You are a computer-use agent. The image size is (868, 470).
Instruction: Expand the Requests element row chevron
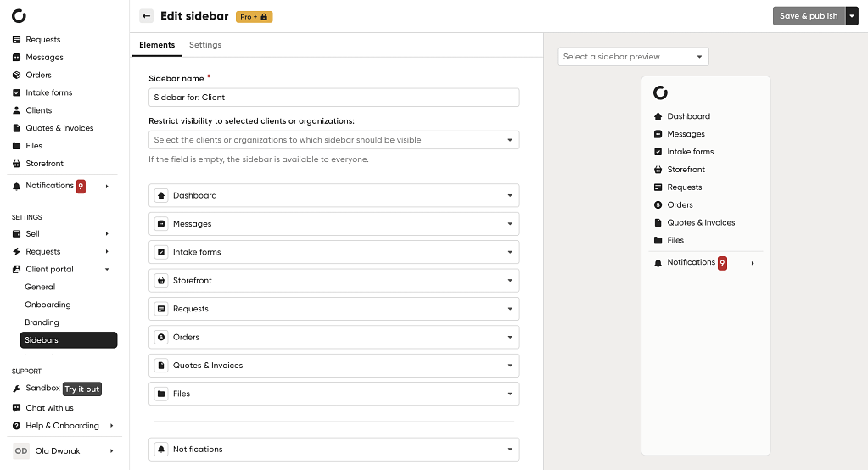pyautogui.click(x=510, y=309)
